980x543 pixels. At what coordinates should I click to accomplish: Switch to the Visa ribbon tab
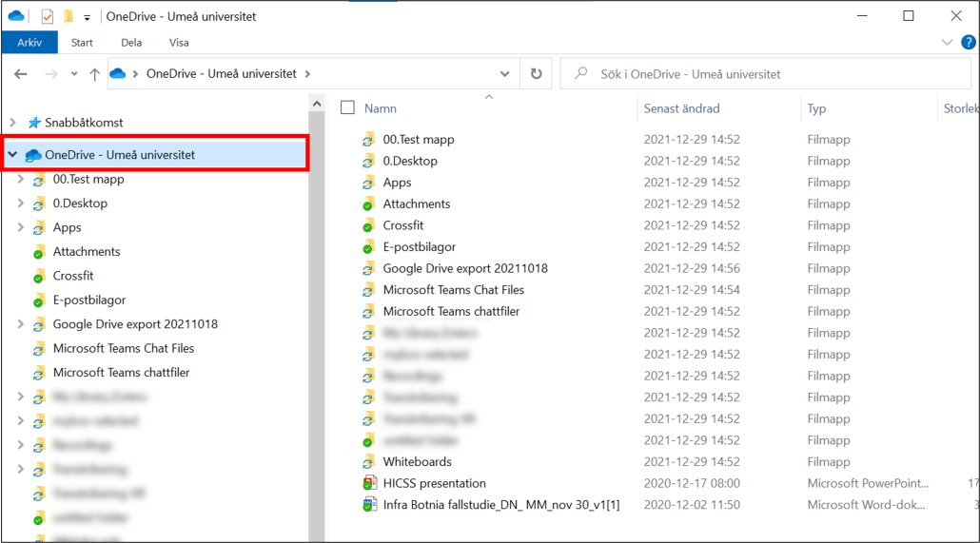click(x=179, y=43)
